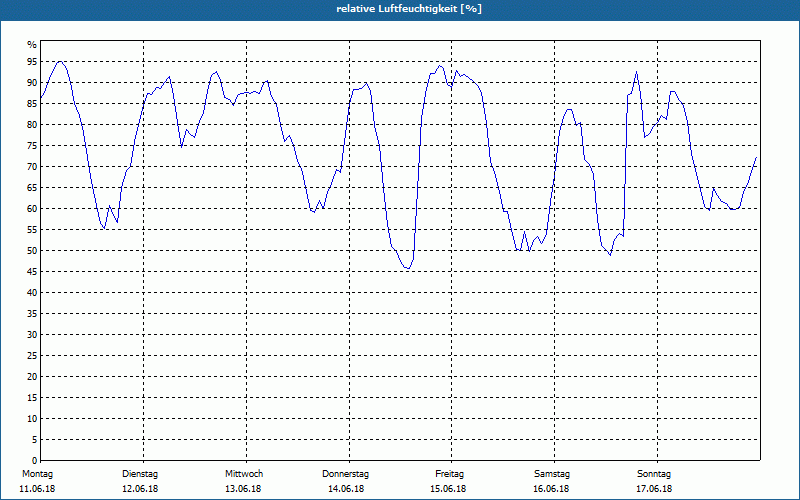Choose the 'Mittwoch' day label
This screenshot has height=500, width=800.
244,474
